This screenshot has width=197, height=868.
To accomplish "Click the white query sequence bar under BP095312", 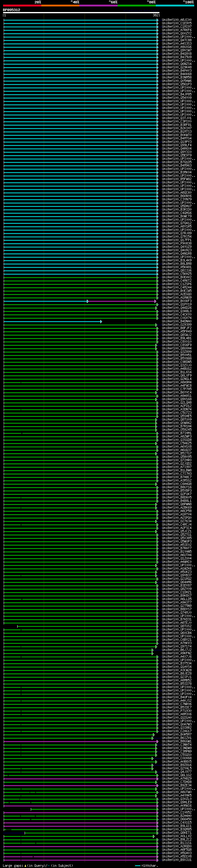I will pos(81,12).
